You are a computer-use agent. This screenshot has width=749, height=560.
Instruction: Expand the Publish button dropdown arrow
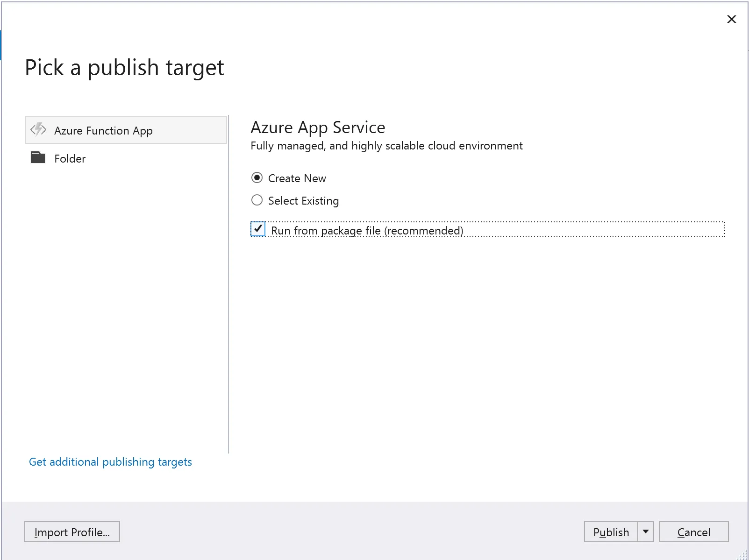click(646, 532)
